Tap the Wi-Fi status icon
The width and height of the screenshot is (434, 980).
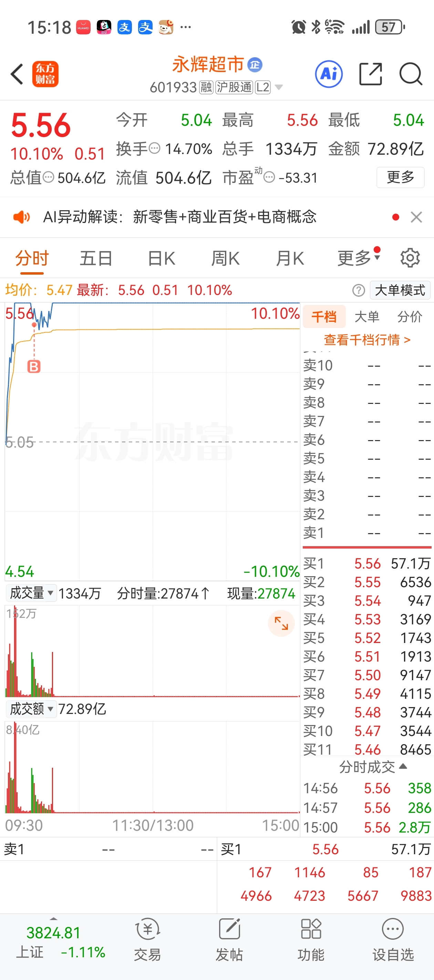point(334,27)
